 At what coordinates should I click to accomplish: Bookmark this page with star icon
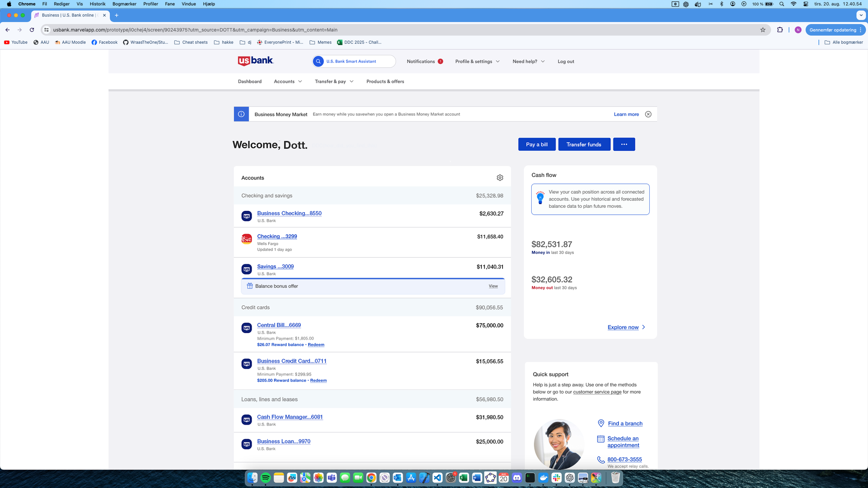pyautogui.click(x=763, y=30)
